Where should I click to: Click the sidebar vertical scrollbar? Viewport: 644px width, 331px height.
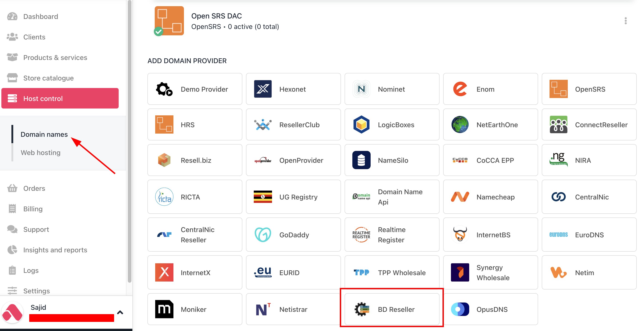pos(129,141)
